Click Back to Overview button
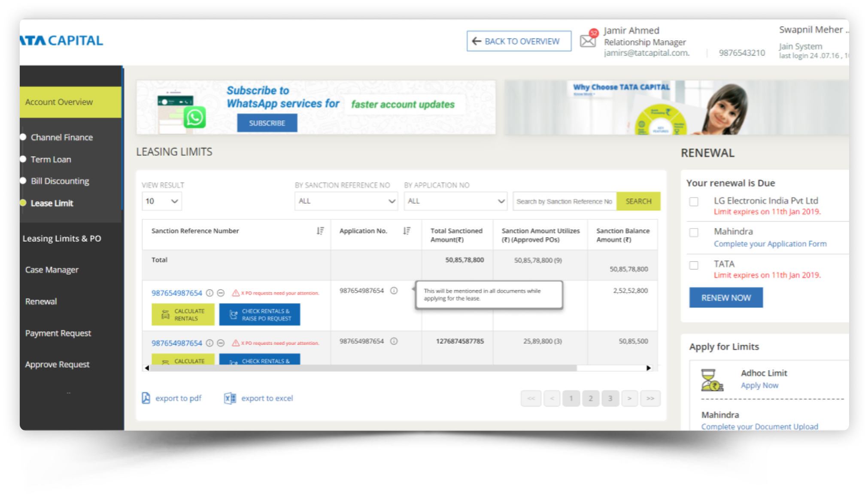Screen dimensions: 868x495 tap(519, 41)
